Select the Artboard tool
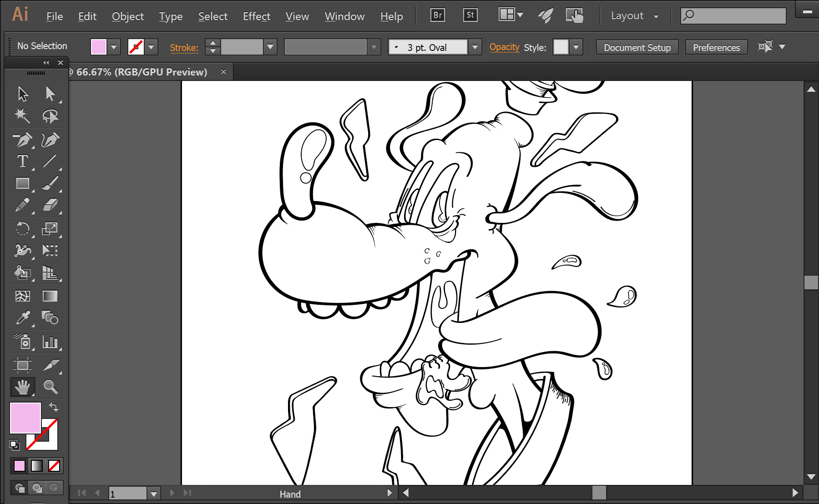The width and height of the screenshot is (819, 504). tap(23, 365)
